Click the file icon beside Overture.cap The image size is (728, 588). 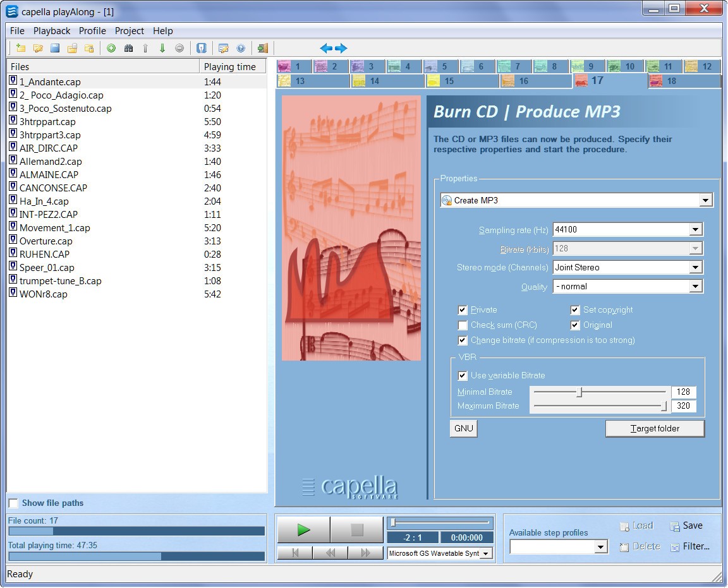coord(13,240)
